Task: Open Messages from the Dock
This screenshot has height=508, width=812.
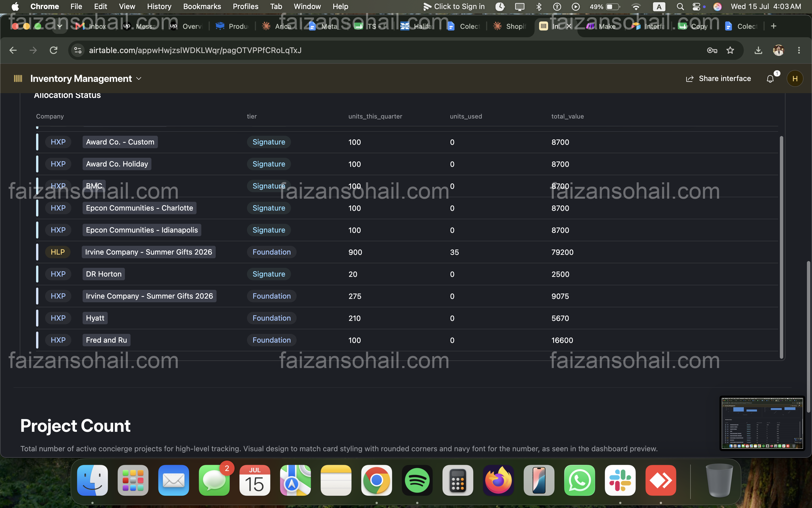Action: [214, 480]
